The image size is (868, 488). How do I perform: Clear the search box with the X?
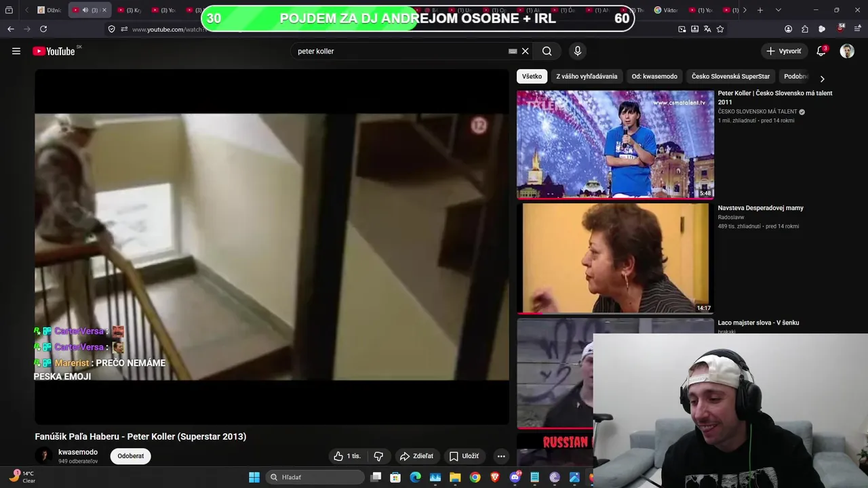[525, 51]
